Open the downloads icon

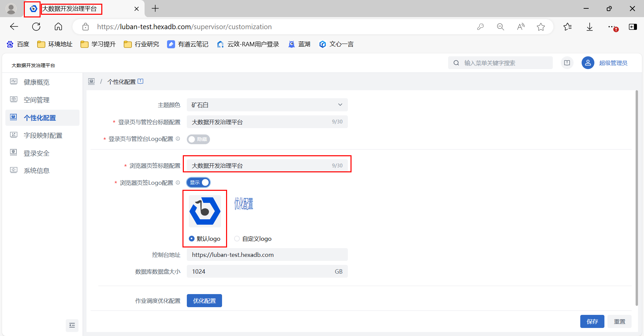[590, 27]
